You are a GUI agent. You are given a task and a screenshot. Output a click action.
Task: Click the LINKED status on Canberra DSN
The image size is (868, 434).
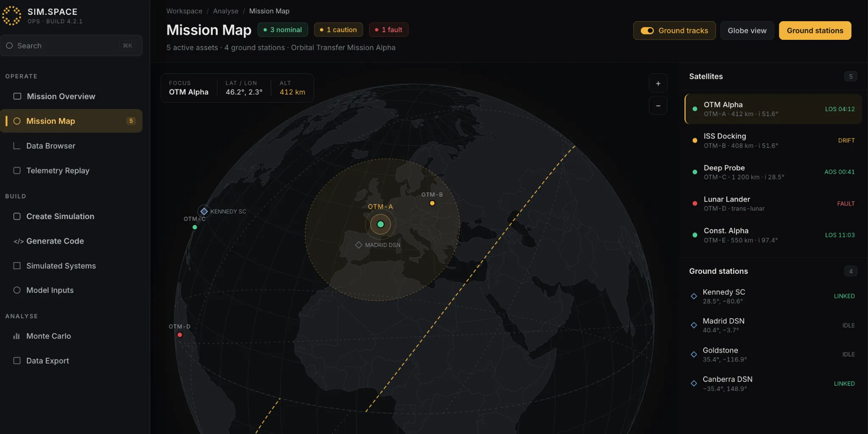click(x=844, y=384)
